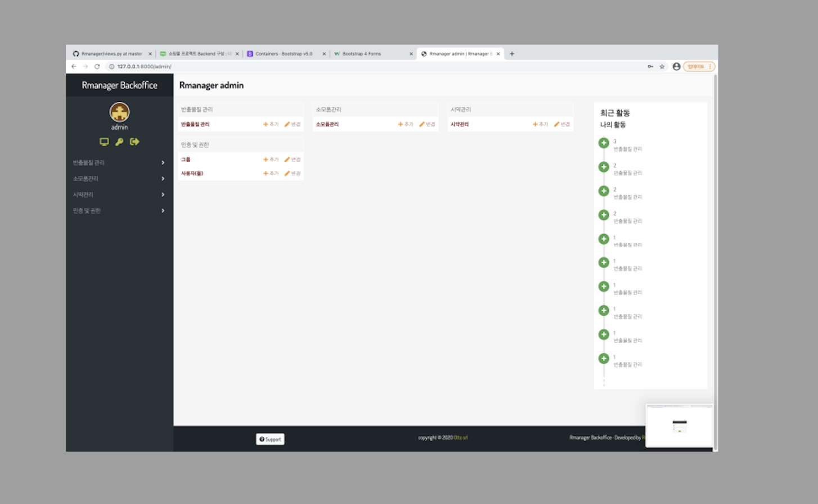Select the logout arrow icon in sidebar
The image size is (818, 504).
[x=134, y=142]
